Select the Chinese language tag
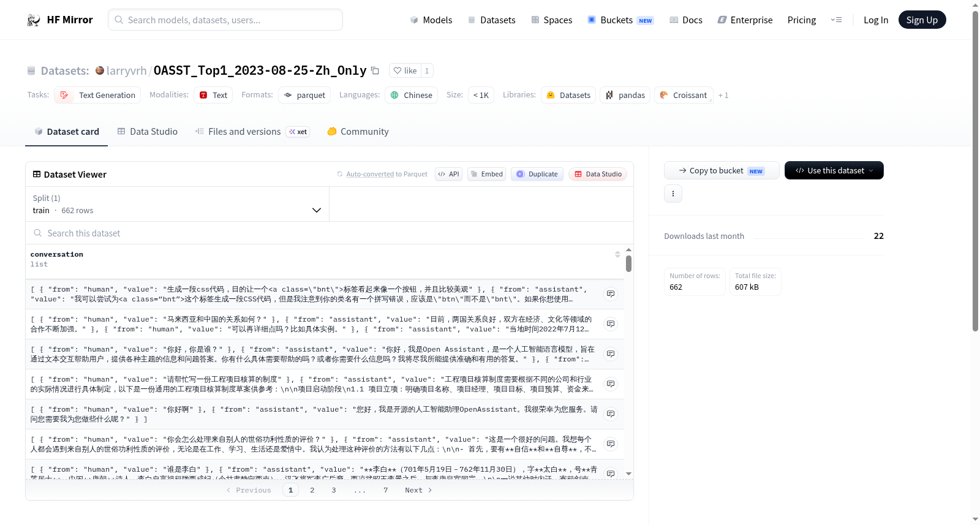The height and width of the screenshot is (525, 980). (x=411, y=95)
